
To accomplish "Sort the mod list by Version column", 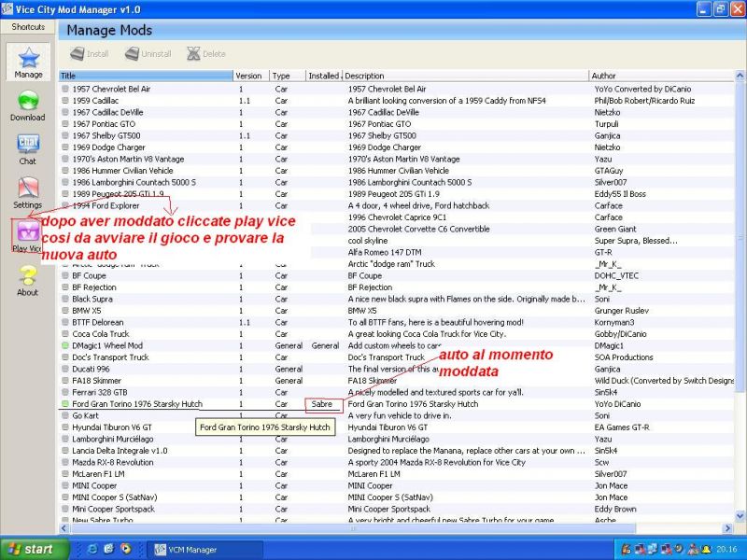I will pos(251,76).
